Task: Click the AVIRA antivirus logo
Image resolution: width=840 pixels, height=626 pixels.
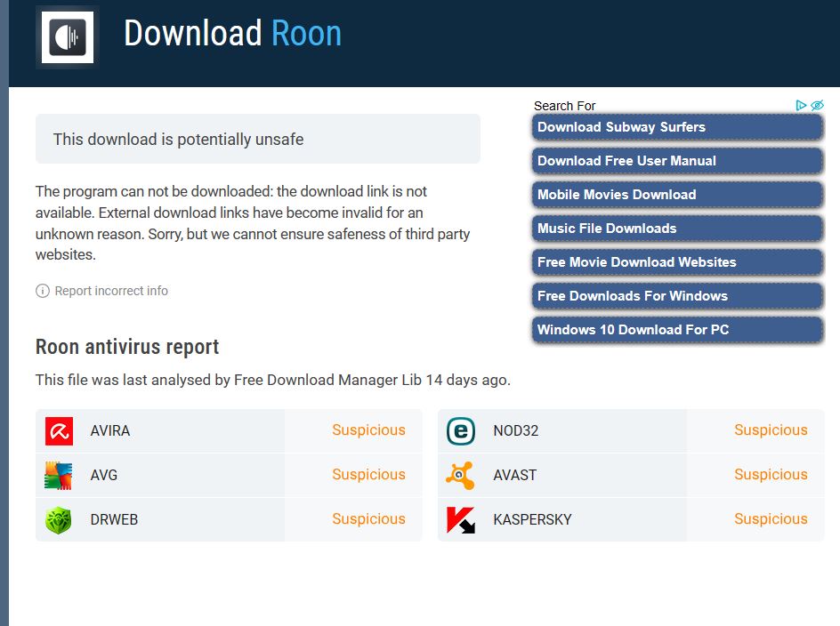Action: [59, 431]
